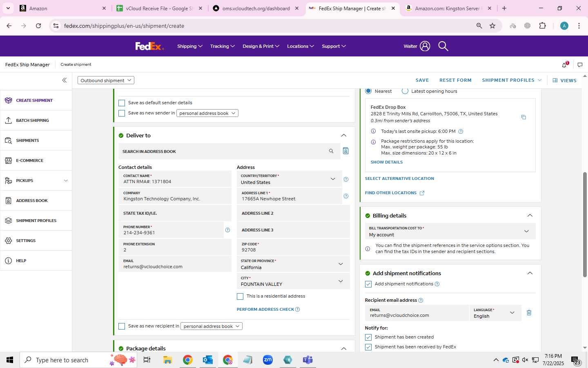Bookmark this page with star icon
The width and height of the screenshot is (588, 368).
(492, 26)
